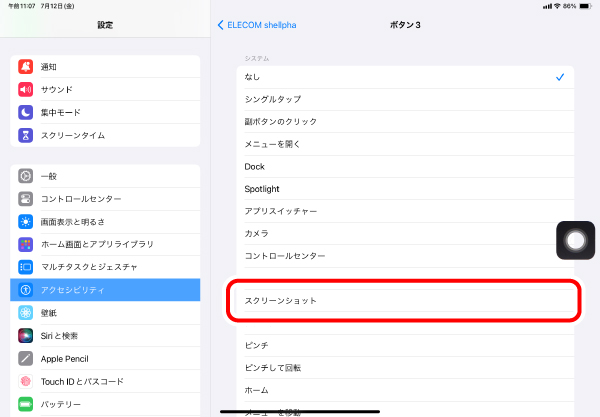Open the 通知 settings icon
This screenshot has height=417, width=600.
click(25, 67)
